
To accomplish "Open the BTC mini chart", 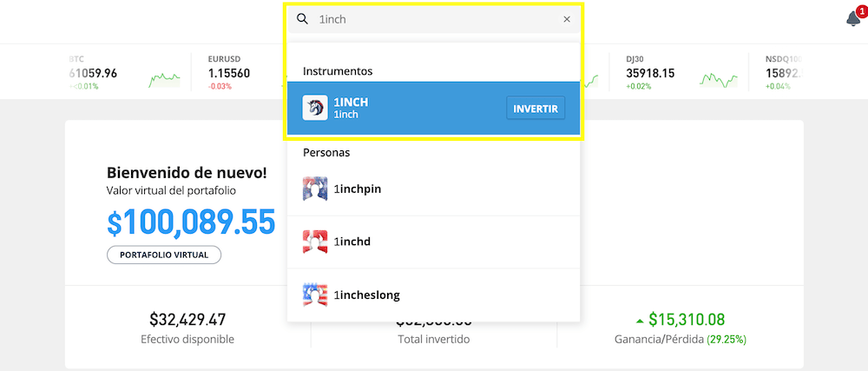I will [x=164, y=80].
